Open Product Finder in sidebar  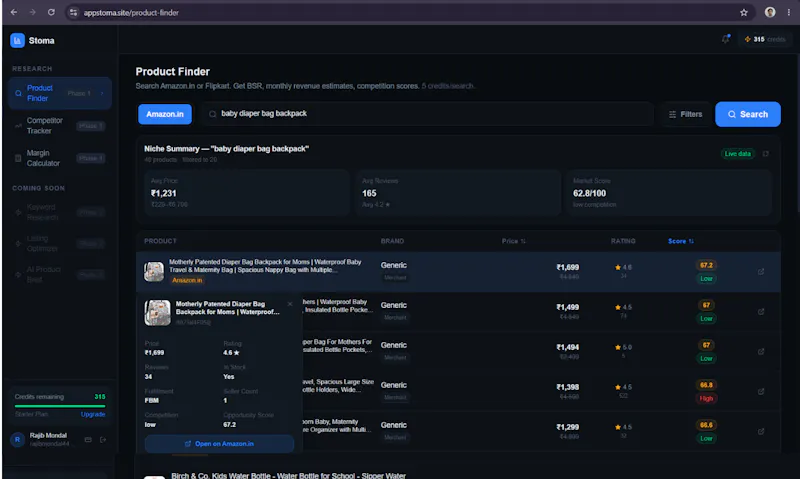coord(60,93)
